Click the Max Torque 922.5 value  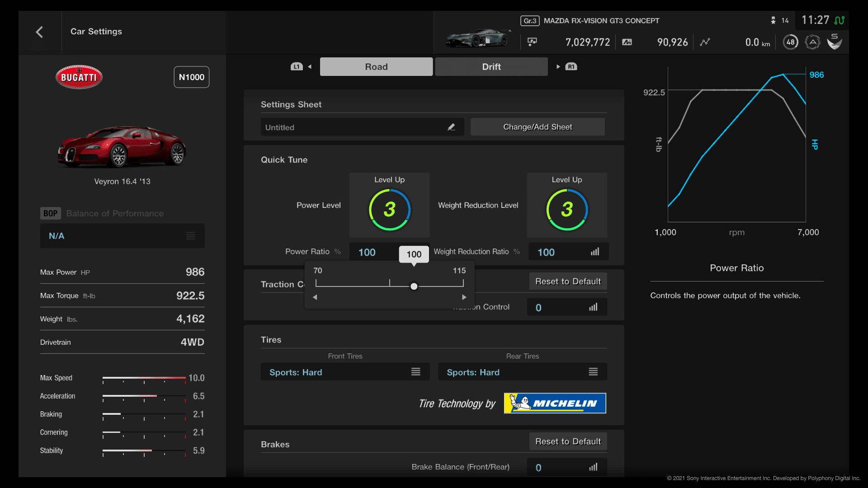tap(190, 296)
